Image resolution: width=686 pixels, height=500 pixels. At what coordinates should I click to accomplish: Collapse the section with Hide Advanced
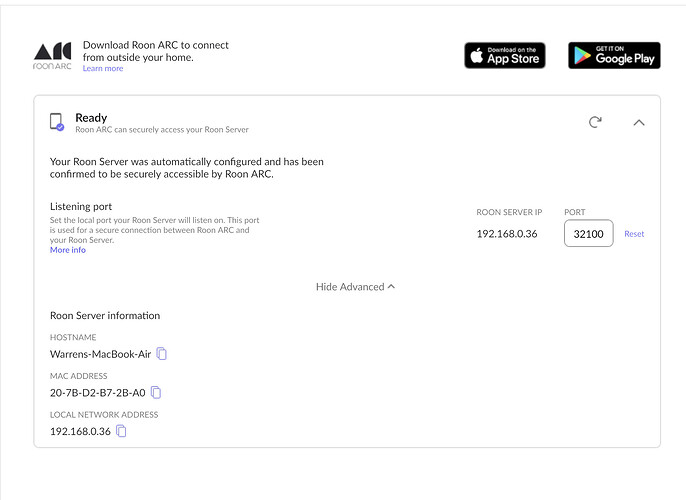pos(355,287)
